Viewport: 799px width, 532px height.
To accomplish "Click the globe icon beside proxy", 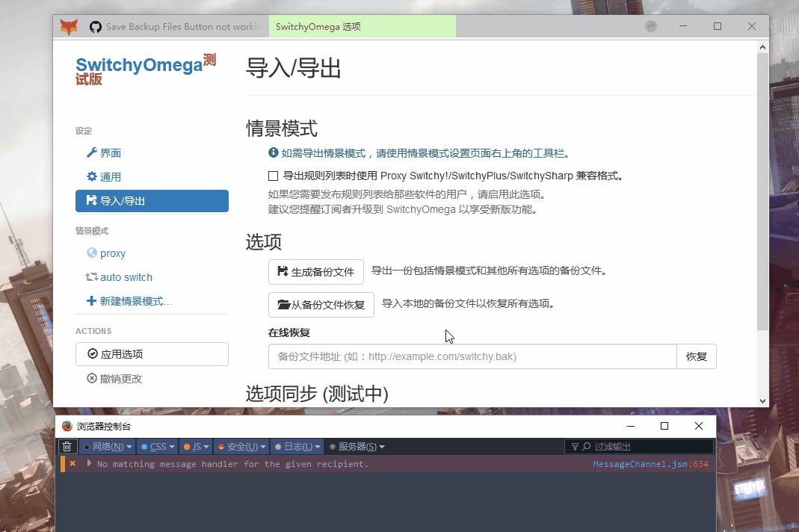I will 92,253.
